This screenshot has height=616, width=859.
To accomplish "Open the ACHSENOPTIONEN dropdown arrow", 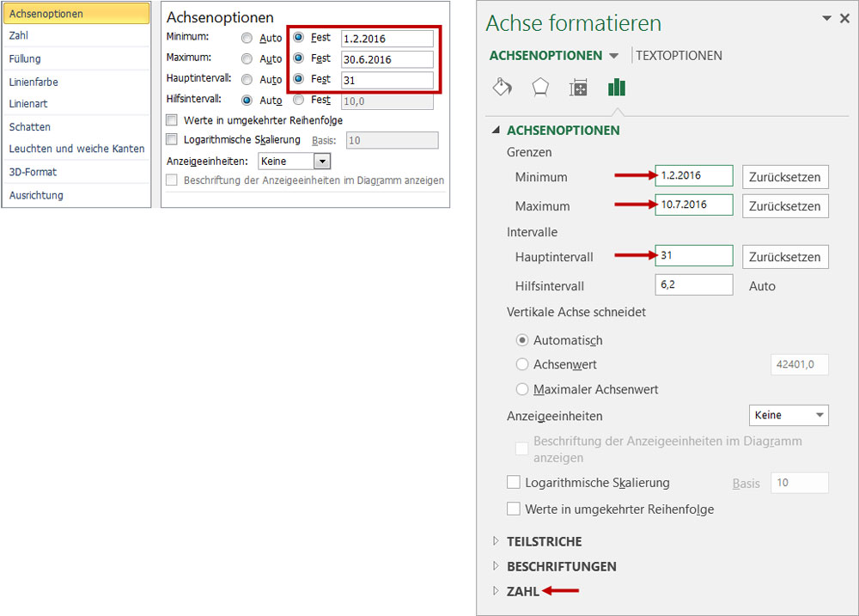I will (x=613, y=56).
